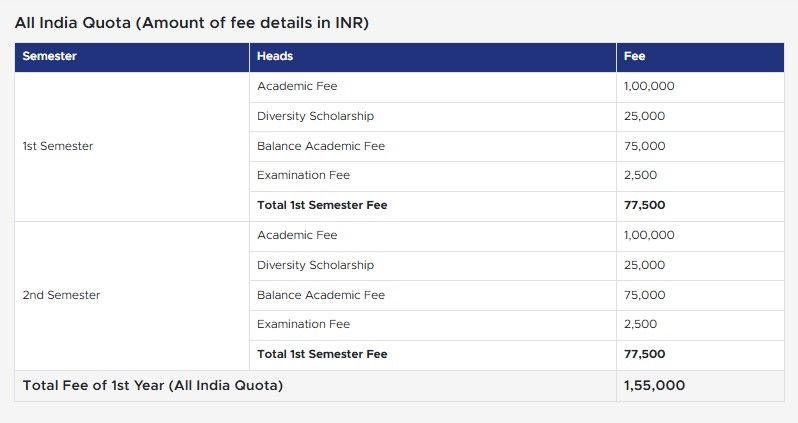Click the bold total label in the 2nd Semester section
Image resolution: width=798 pixels, height=423 pixels.
pos(322,354)
